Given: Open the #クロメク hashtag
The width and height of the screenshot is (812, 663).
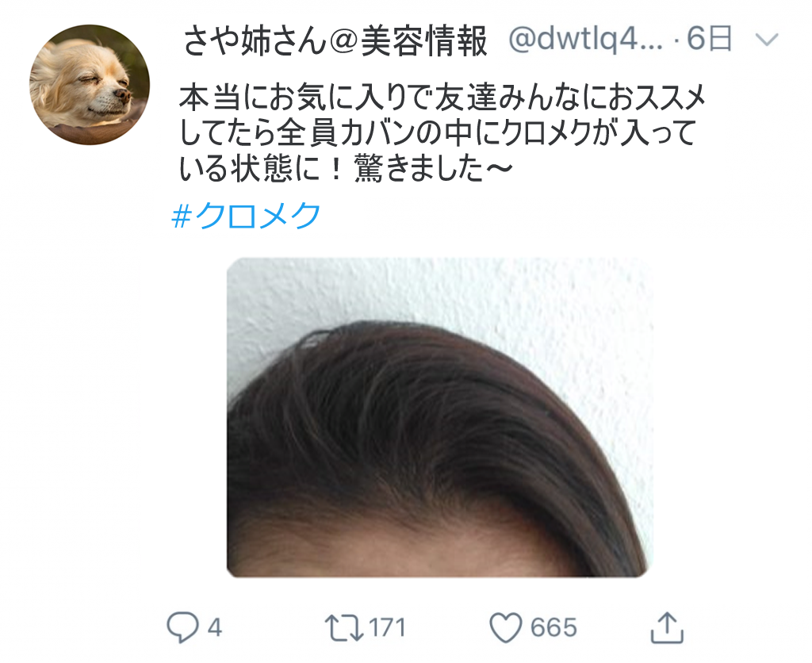Looking at the screenshot, I should click(x=246, y=216).
